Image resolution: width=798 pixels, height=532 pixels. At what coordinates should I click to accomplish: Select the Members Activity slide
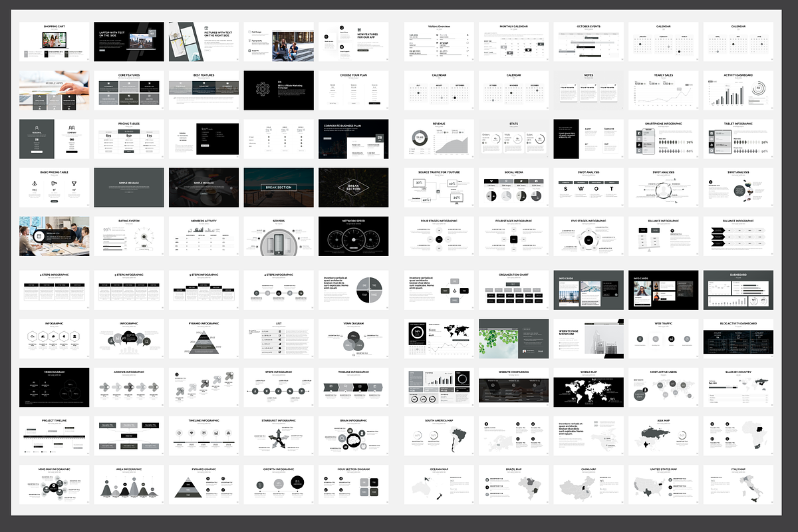point(204,236)
